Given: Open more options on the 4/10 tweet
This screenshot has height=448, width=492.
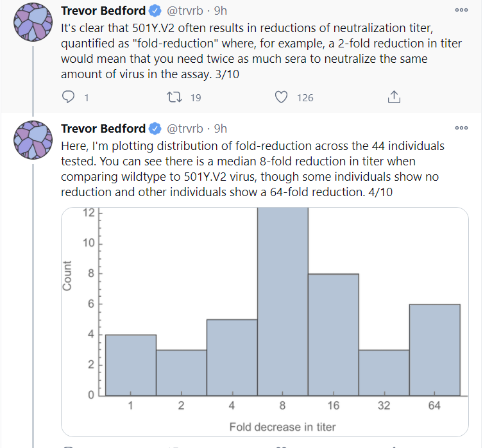Looking at the screenshot, I should [461, 128].
